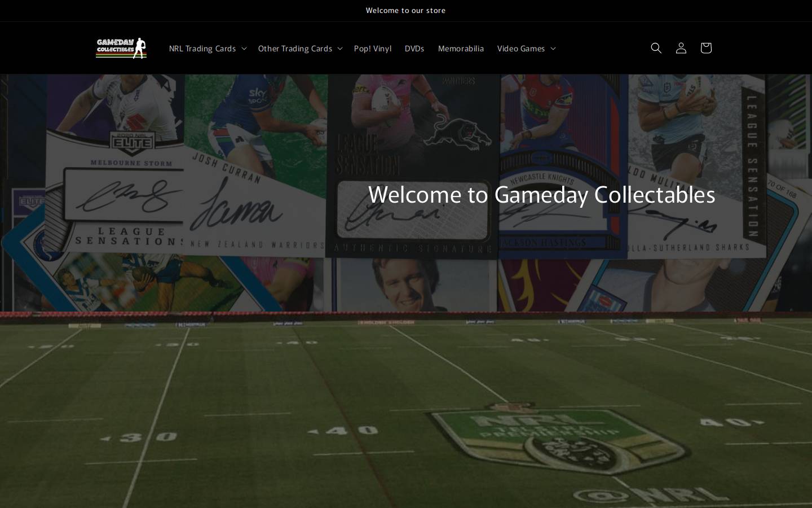Open the search magnifier icon
This screenshot has height=508, width=812.
click(656, 48)
